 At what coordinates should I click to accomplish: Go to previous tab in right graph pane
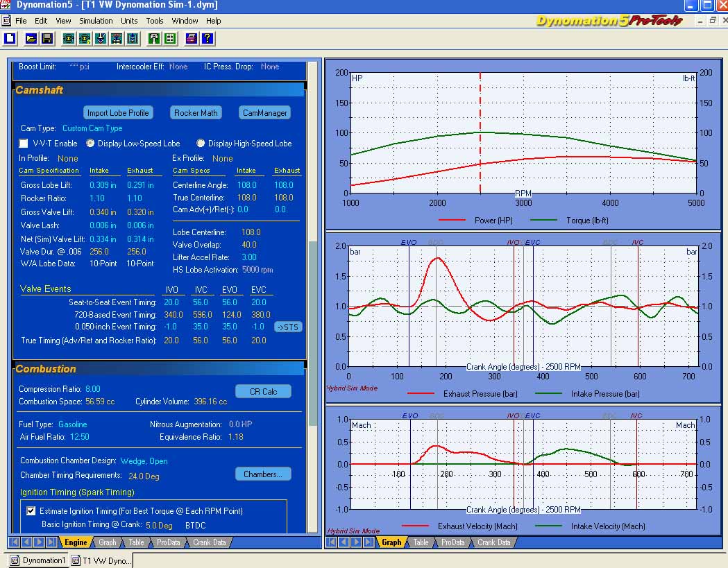(x=344, y=542)
